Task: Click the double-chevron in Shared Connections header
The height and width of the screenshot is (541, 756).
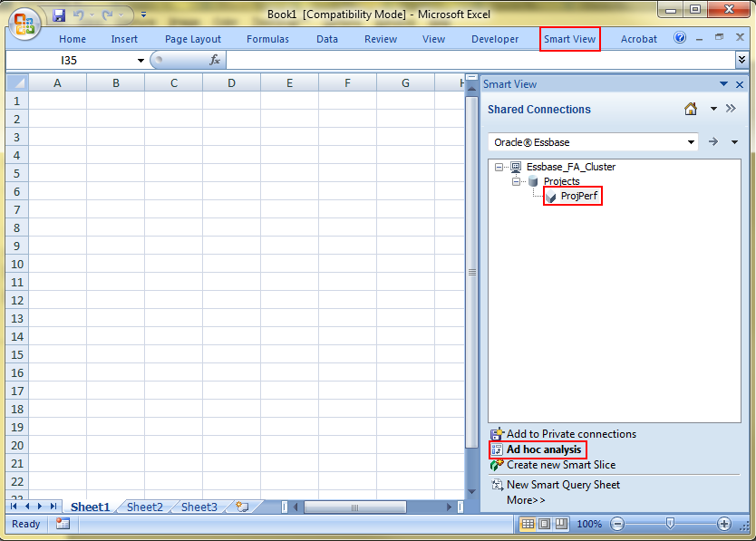Action: click(x=731, y=108)
